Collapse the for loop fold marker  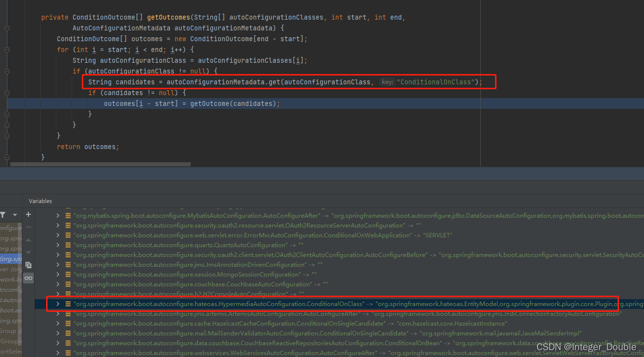pyautogui.click(x=7, y=50)
